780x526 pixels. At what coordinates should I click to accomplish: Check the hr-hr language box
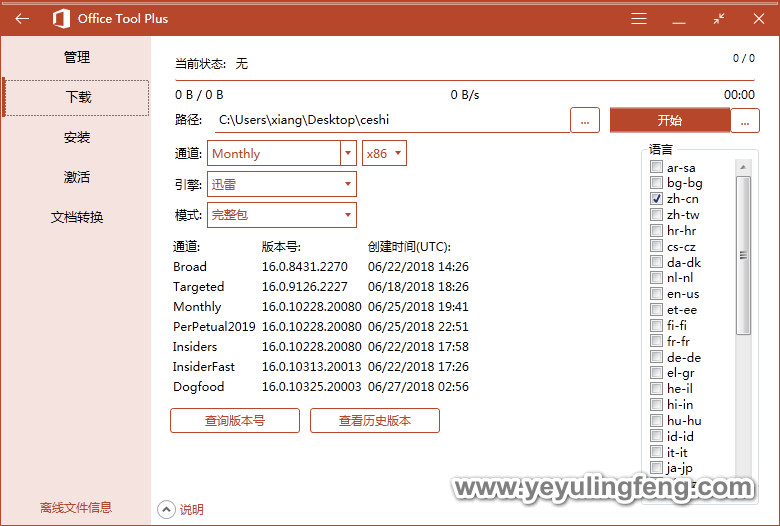(656, 230)
